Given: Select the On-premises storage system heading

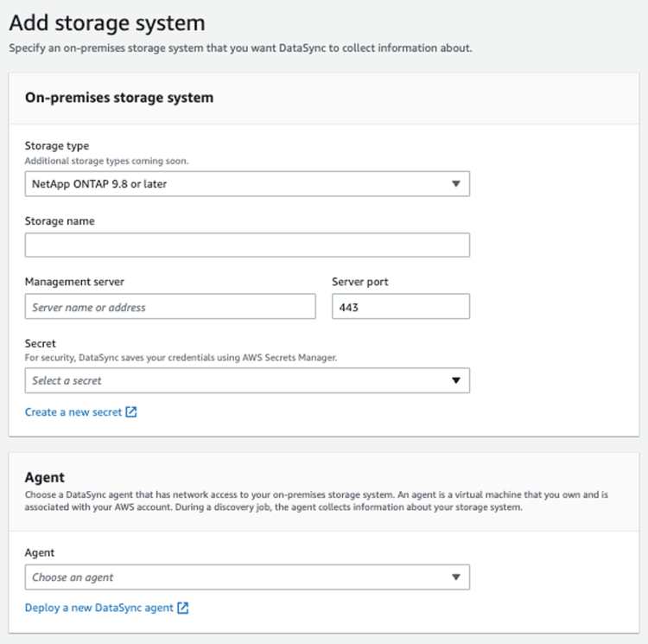Looking at the screenshot, I should [119, 98].
